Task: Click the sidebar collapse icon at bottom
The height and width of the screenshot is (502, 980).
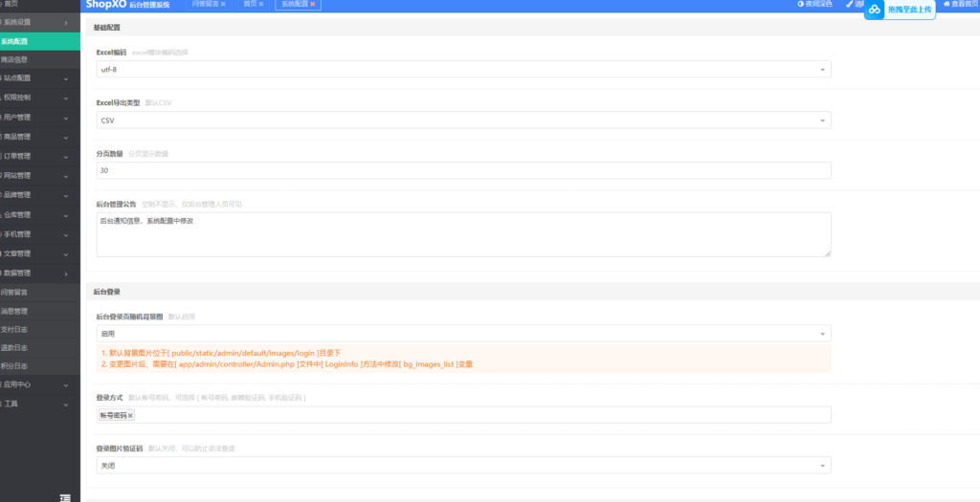Action: coord(65,496)
